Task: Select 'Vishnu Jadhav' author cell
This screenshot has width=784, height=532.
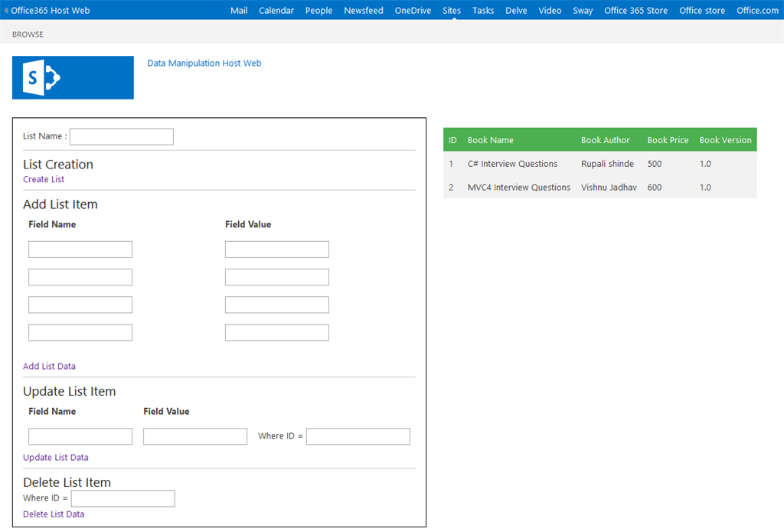Action: (x=609, y=187)
